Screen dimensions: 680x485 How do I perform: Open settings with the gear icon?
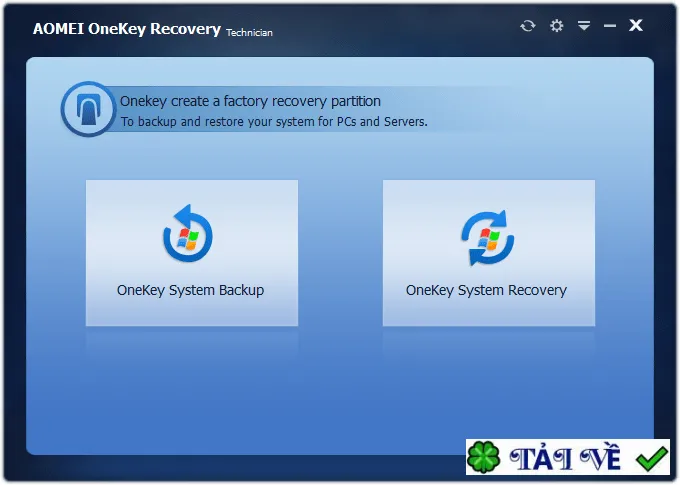click(556, 26)
